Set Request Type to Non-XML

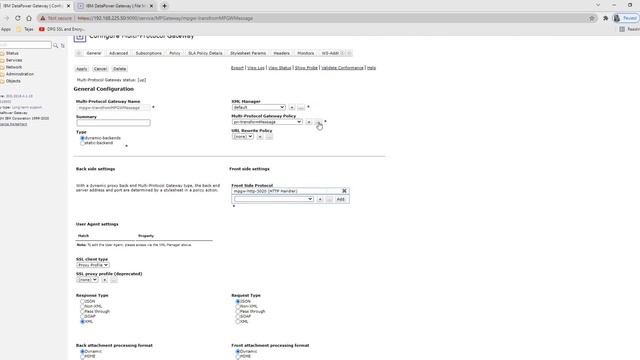tap(238, 307)
